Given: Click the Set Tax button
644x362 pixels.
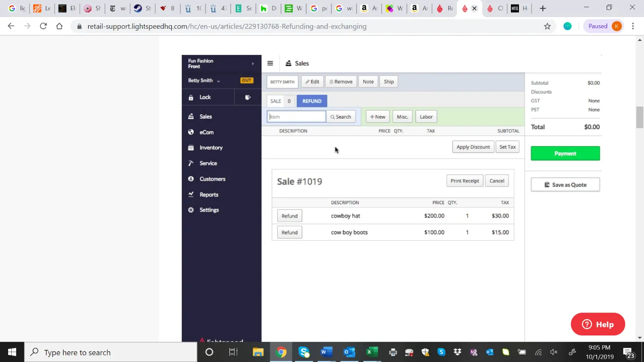Looking at the screenshot, I should click(x=508, y=147).
